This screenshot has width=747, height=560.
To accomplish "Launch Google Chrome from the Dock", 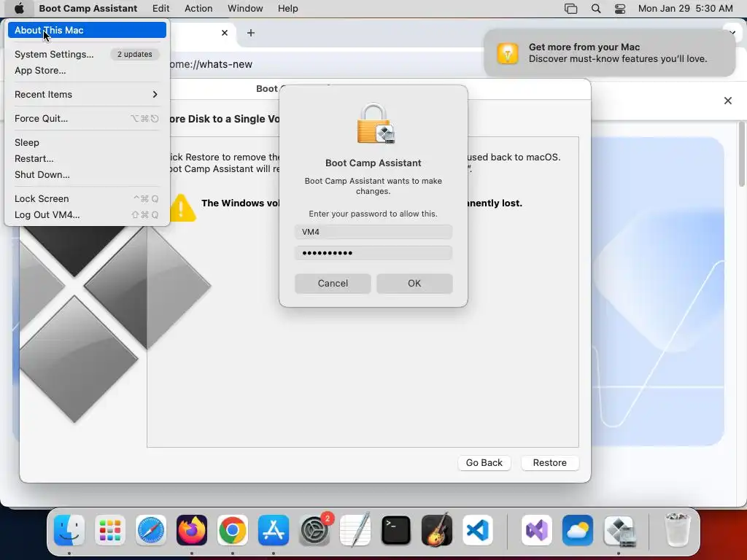I will coord(233,530).
